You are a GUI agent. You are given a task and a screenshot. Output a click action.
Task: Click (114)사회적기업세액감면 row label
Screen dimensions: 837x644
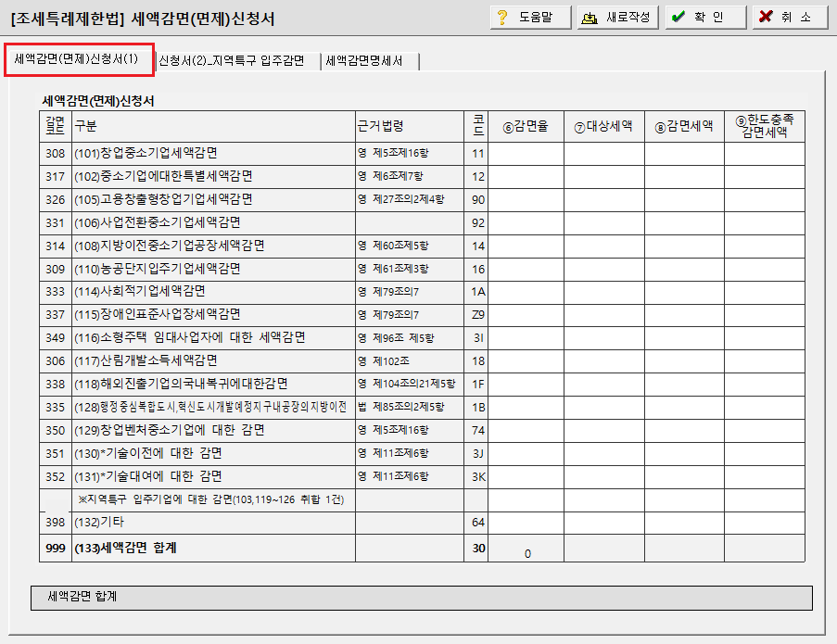pos(140,291)
